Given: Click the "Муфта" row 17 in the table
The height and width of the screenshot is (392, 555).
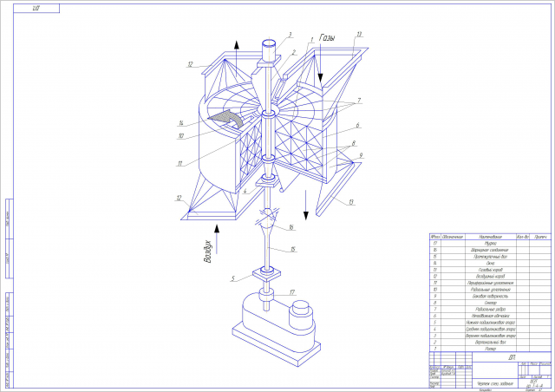Looking at the screenshot, I should (490, 244).
